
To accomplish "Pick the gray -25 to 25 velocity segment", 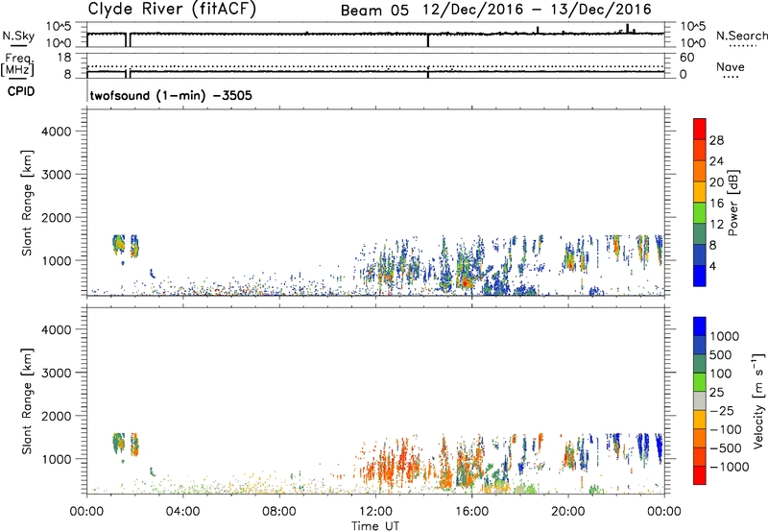I will pyautogui.click(x=700, y=400).
